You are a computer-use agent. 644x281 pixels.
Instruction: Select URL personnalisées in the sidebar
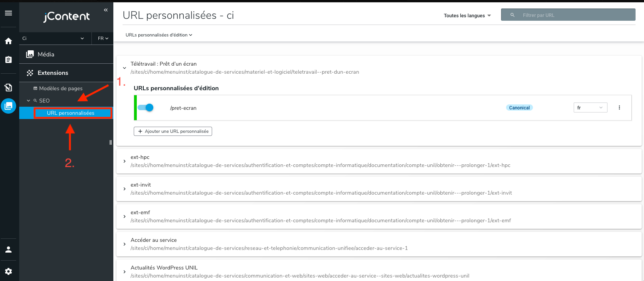pyautogui.click(x=71, y=113)
